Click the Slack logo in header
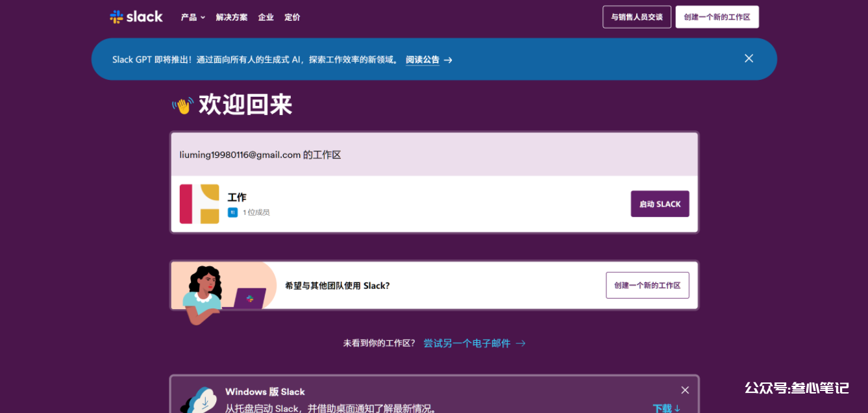This screenshot has height=413, width=868. click(136, 17)
